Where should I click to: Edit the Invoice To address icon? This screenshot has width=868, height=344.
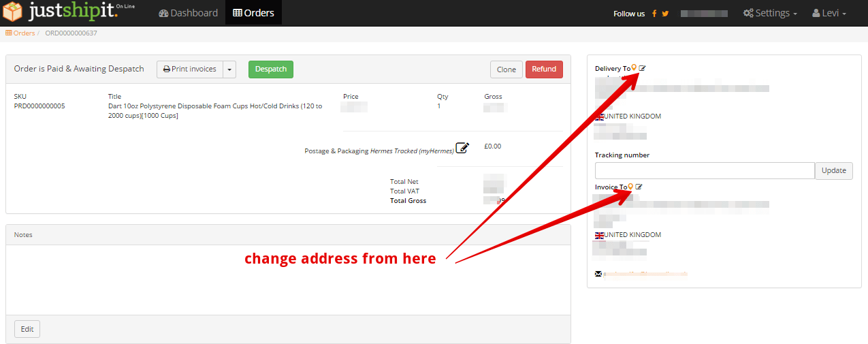639,187
